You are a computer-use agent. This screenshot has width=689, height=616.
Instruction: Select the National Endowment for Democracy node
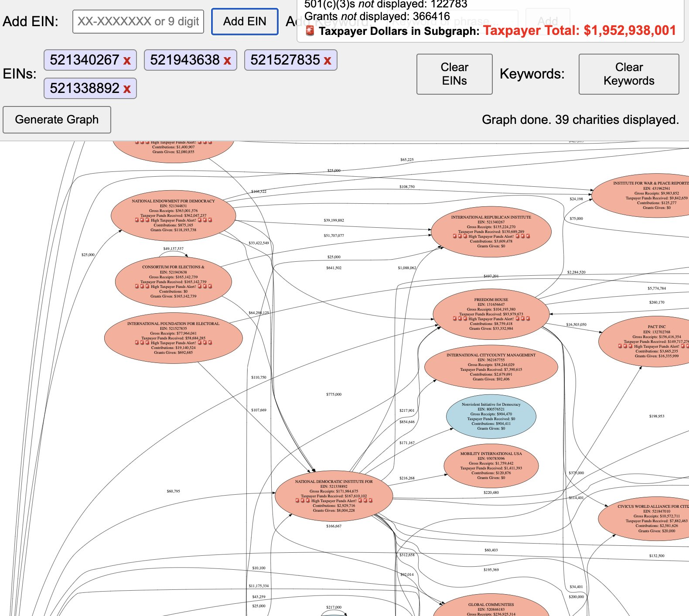pyautogui.click(x=173, y=215)
